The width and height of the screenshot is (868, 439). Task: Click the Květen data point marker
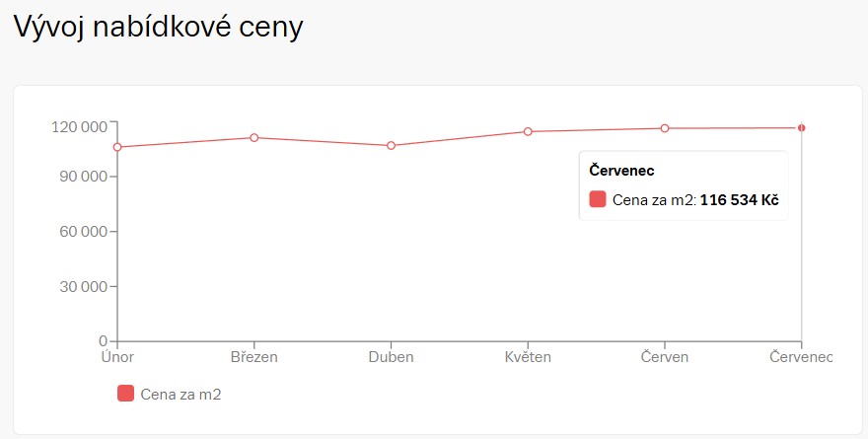pos(528,131)
